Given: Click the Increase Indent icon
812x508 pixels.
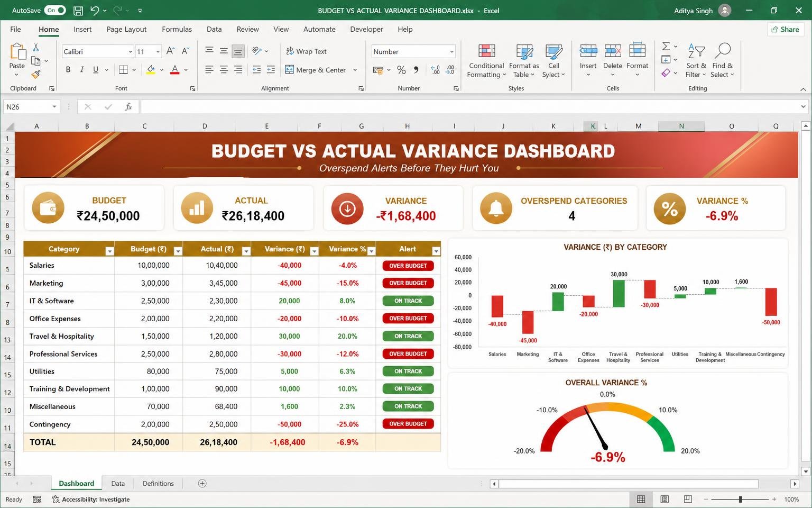Looking at the screenshot, I should (x=271, y=69).
